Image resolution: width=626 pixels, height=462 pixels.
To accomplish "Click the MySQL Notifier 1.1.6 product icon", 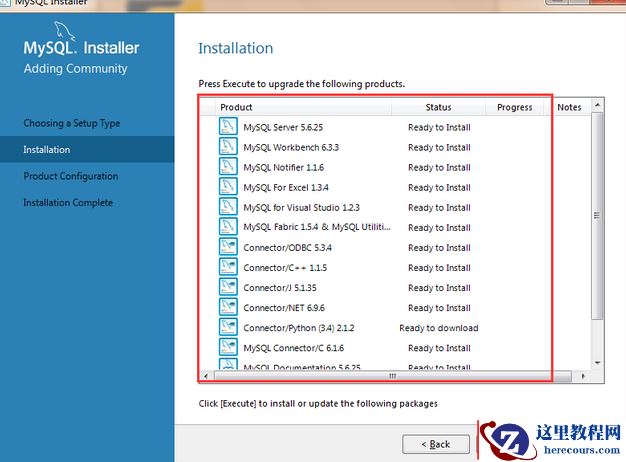I will click(228, 166).
